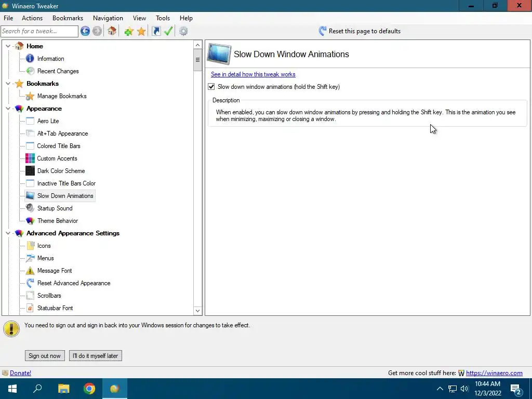Select Aero Lite in the tree
The width and height of the screenshot is (532, 399).
click(x=48, y=121)
